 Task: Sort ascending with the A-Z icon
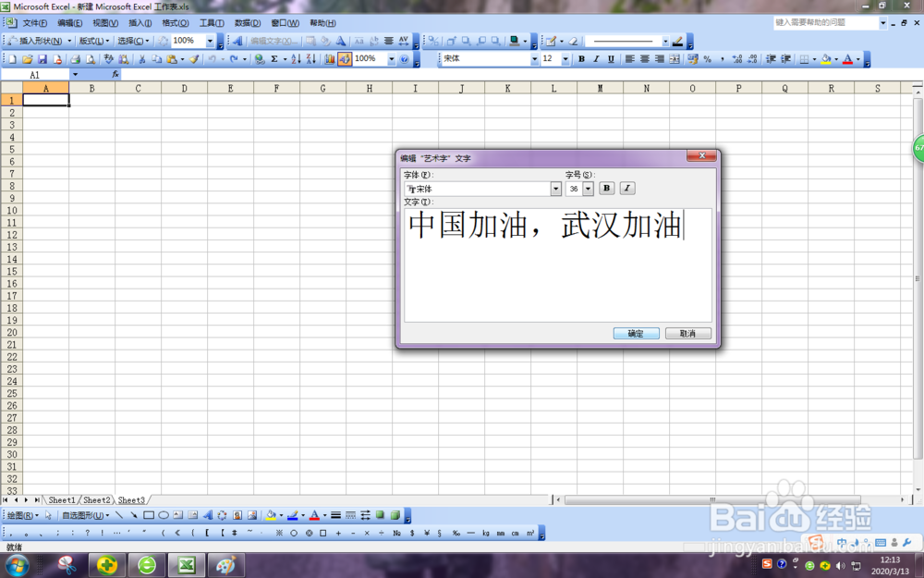point(296,59)
